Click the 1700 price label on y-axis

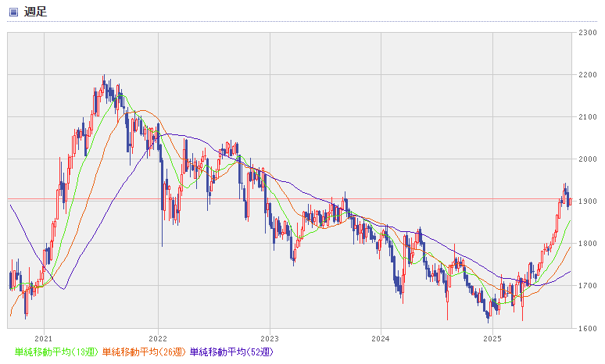pyautogui.click(x=589, y=286)
